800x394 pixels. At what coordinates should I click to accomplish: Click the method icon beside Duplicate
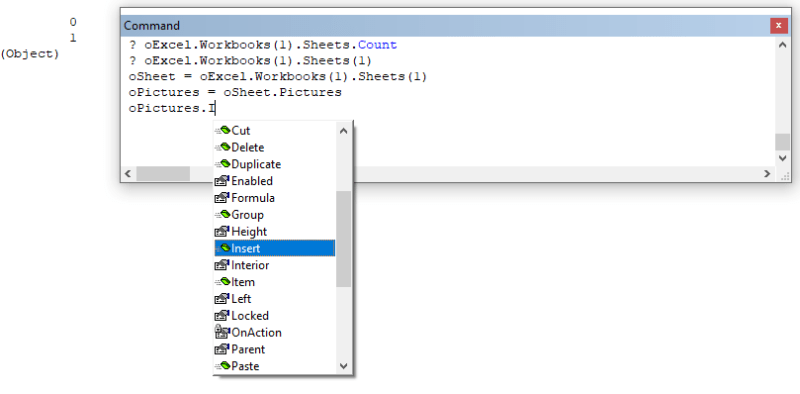(222, 164)
